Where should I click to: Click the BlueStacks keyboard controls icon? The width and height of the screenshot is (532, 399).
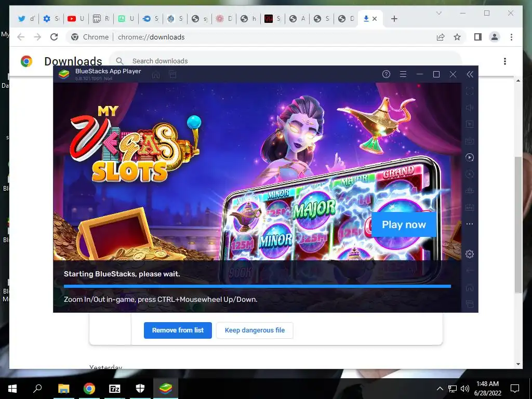click(x=470, y=141)
